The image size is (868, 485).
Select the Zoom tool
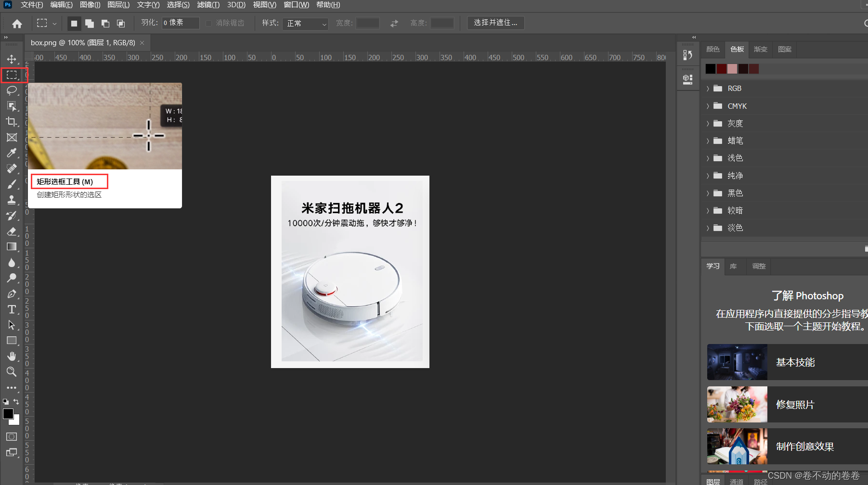(x=12, y=371)
